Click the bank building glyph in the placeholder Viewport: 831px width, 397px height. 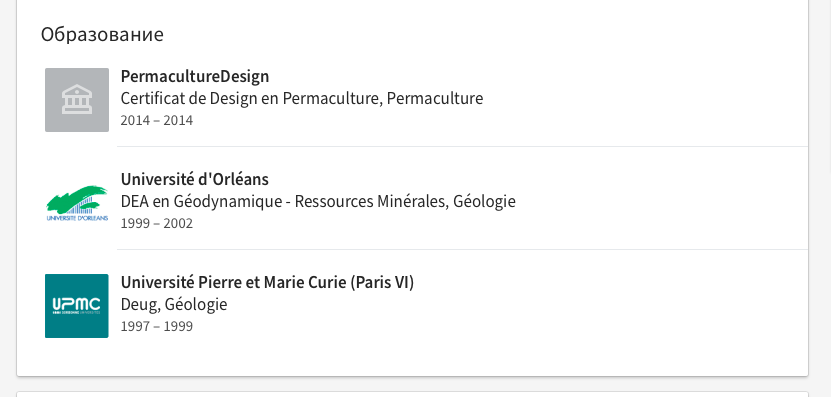pyautogui.click(x=77, y=100)
